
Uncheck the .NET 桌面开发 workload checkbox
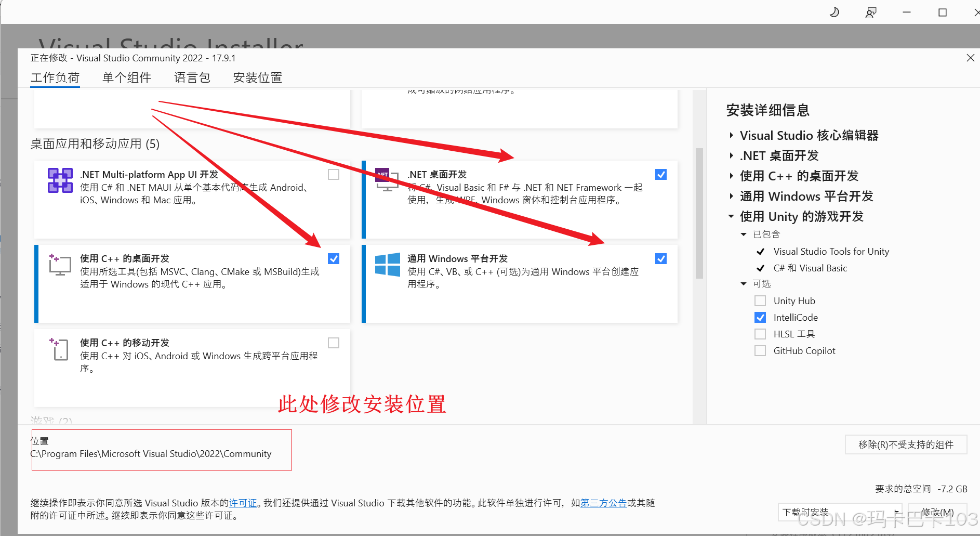661,175
